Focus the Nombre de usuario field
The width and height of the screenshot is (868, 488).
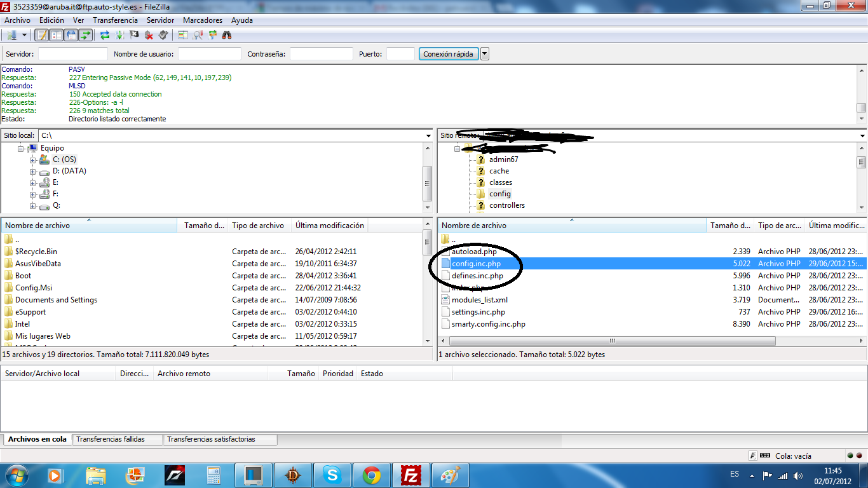coord(210,54)
